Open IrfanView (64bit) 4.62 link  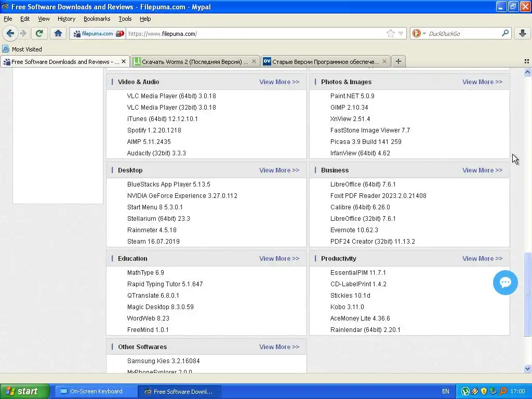coord(360,153)
